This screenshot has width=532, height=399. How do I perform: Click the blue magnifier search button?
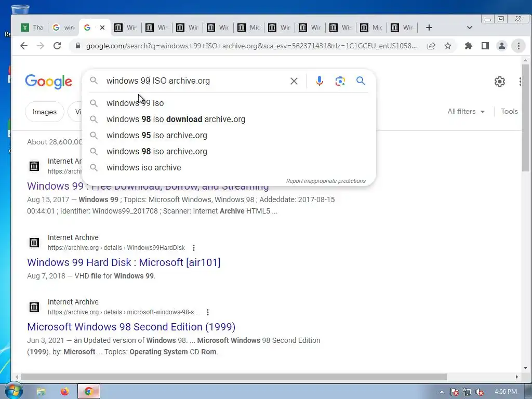coord(361,81)
